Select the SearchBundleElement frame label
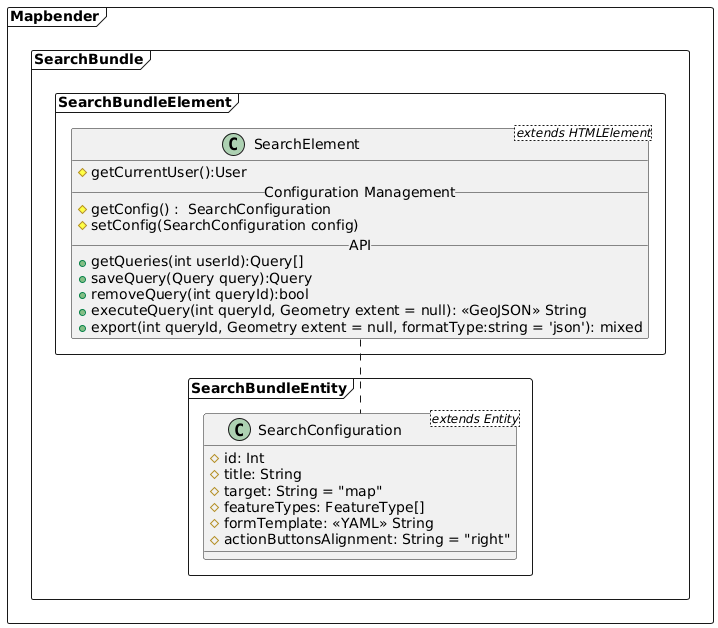Image resolution: width=718 pixels, height=628 pixels. tap(144, 102)
